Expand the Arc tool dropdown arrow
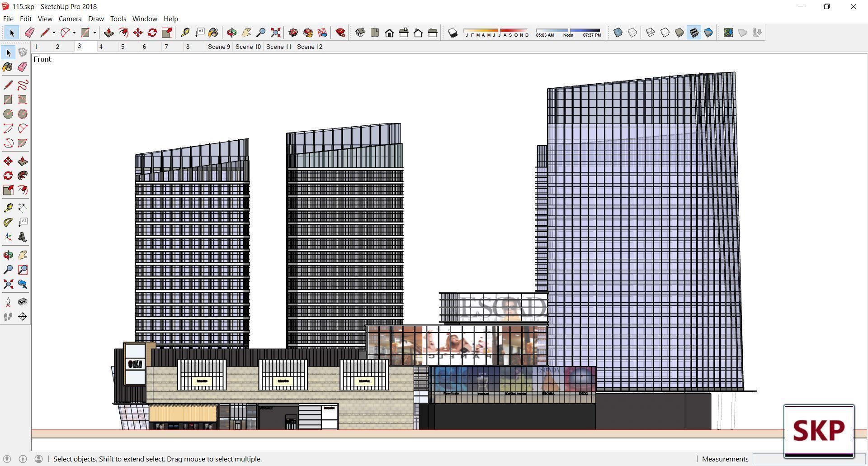The image size is (868, 466). [x=74, y=33]
